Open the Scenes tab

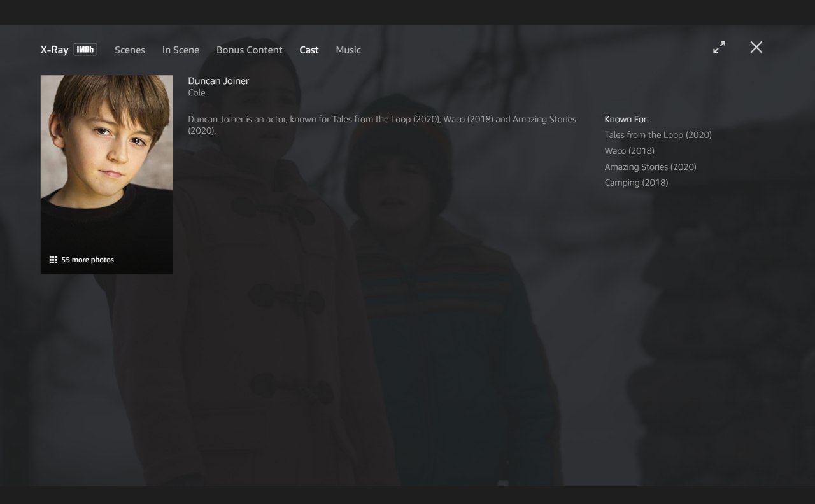[x=130, y=50]
